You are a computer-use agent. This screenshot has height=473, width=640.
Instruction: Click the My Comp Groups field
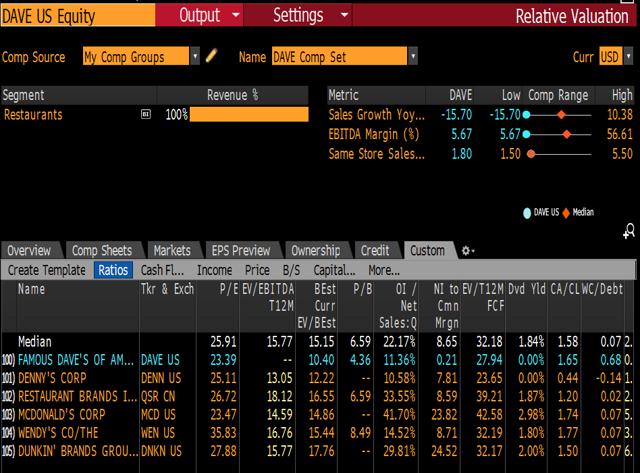136,56
